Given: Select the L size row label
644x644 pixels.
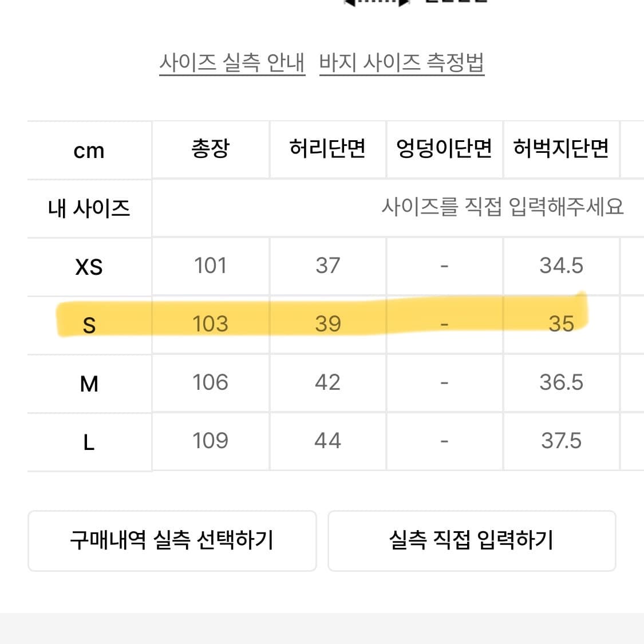Looking at the screenshot, I should click(89, 442).
